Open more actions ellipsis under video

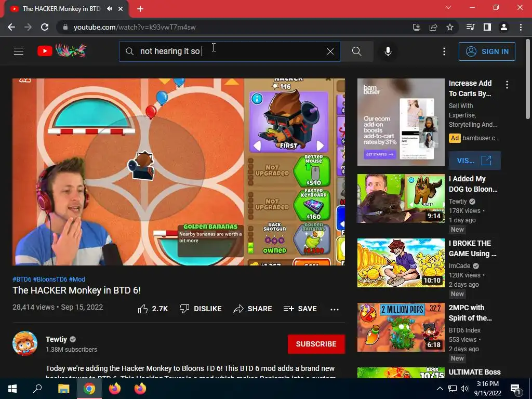(335, 309)
